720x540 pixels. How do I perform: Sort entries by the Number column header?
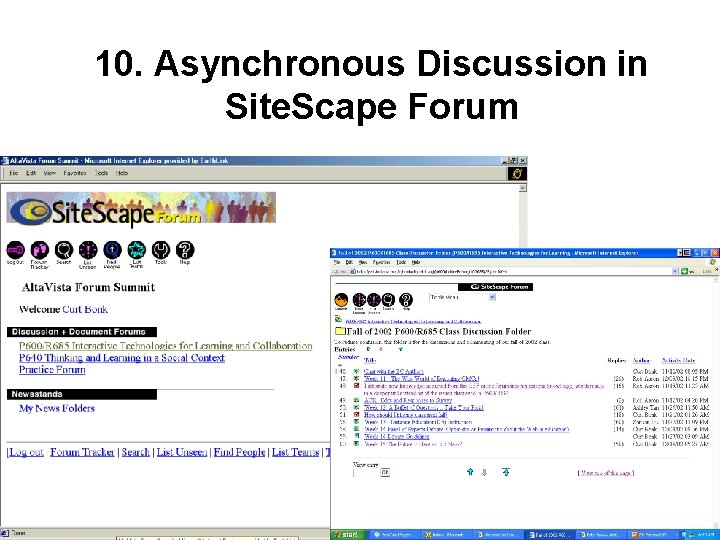348,357
